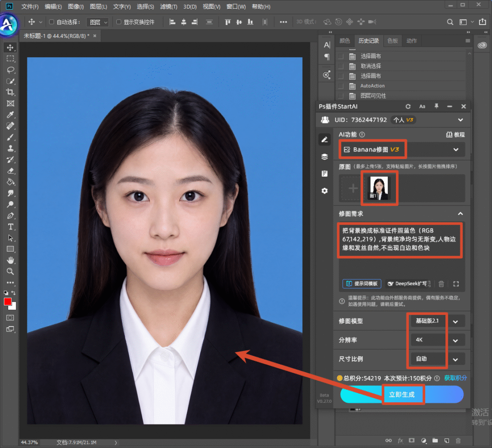Click the share icon in options bar
Screen dimensions: 492x448
click(482, 22)
